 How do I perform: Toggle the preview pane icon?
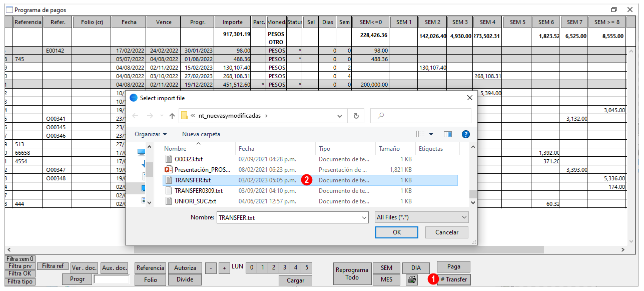[x=448, y=134]
